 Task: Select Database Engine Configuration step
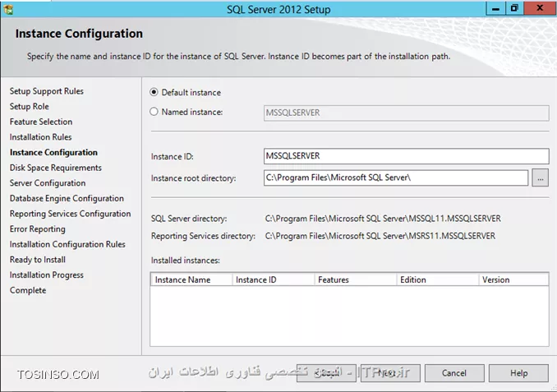[x=67, y=198]
